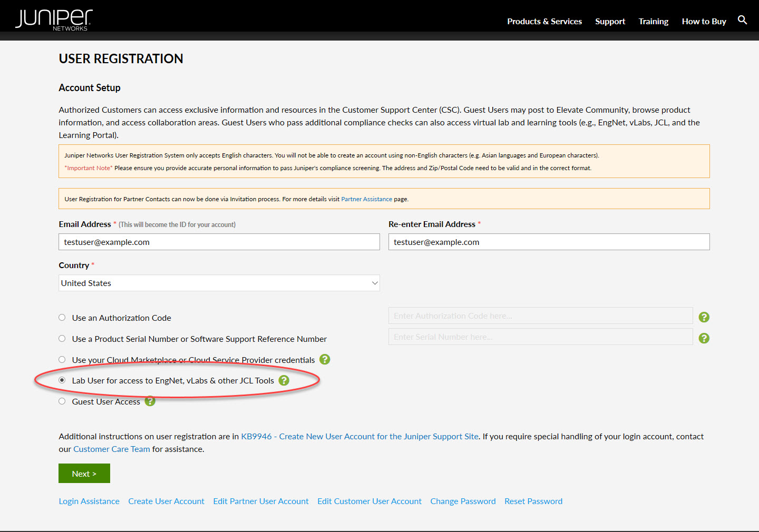Image resolution: width=759 pixels, height=532 pixels.
Task: Click the Email Address input field
Action: pos(219,242)
